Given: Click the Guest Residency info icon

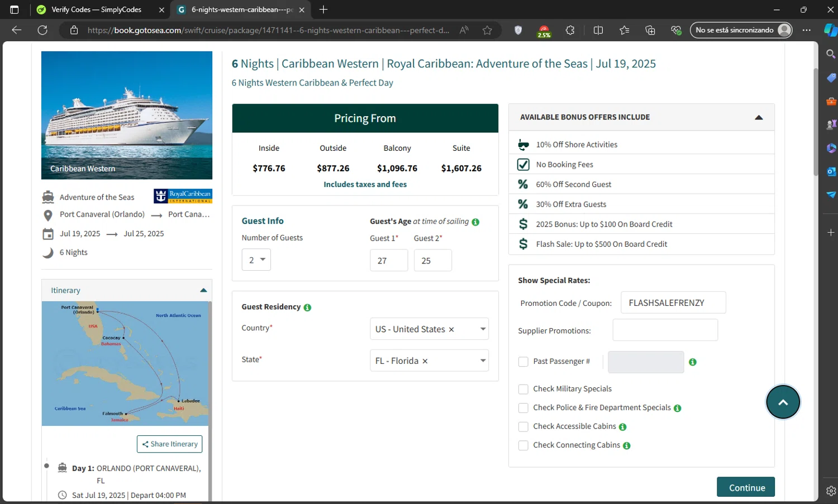Looking at the screenshot, I should [307, 308].
